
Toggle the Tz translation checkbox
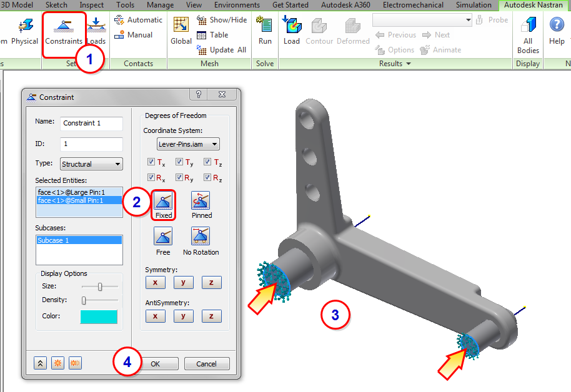point(207,162)
